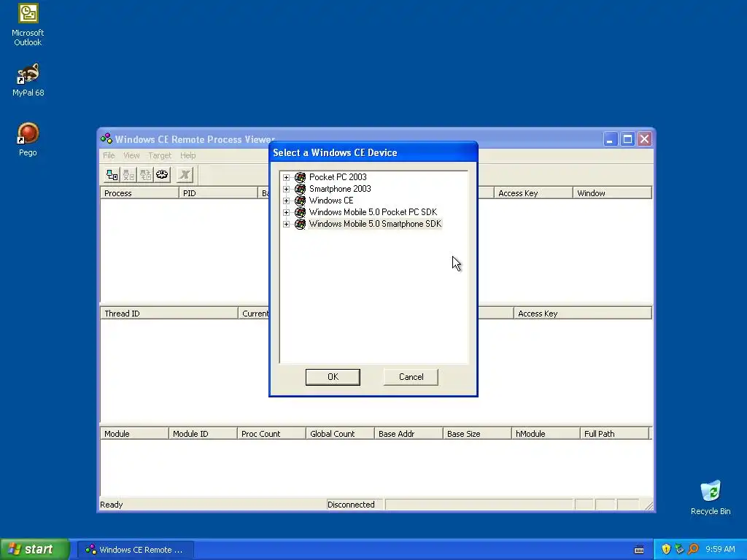Select the Windows CE label
747x560 pixels.
click(331, 201)
